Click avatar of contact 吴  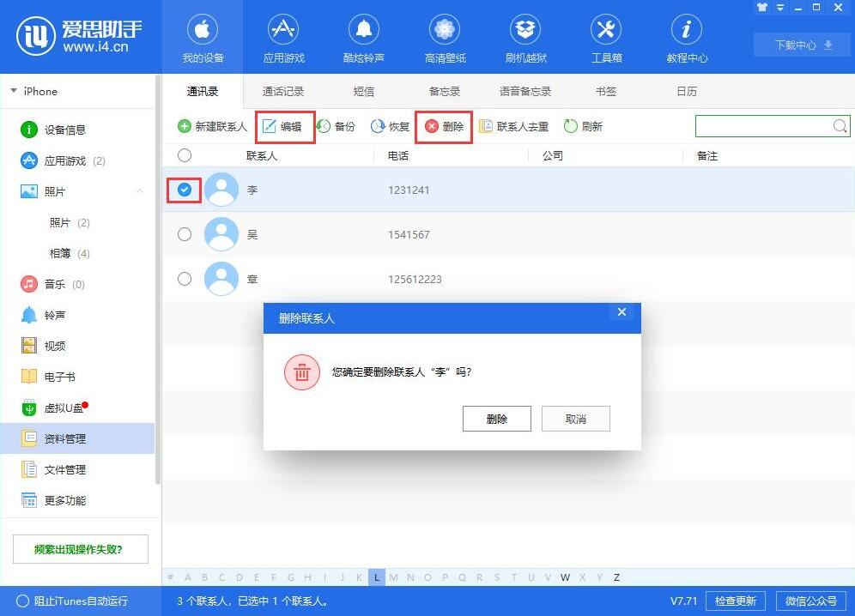221,234
